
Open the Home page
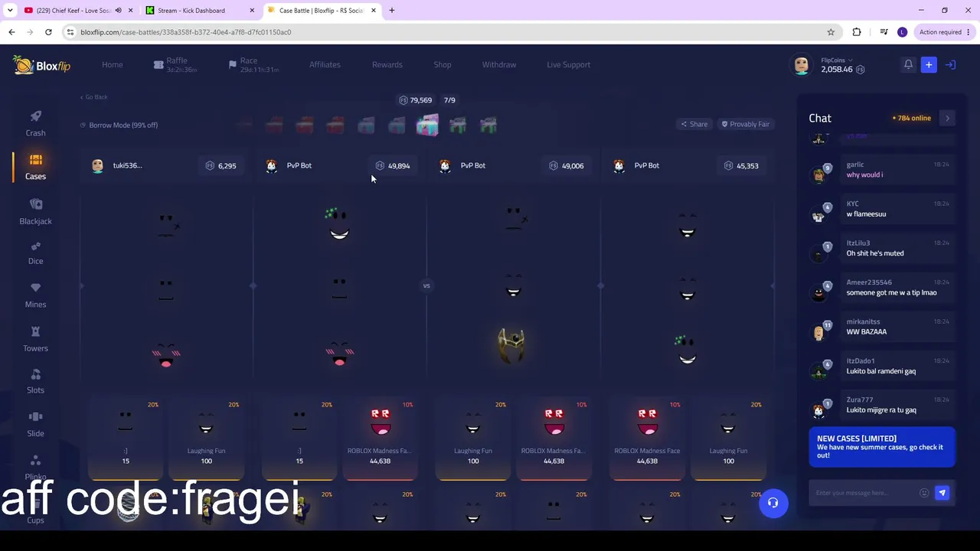pyautogui.click(x=113, y=65)
